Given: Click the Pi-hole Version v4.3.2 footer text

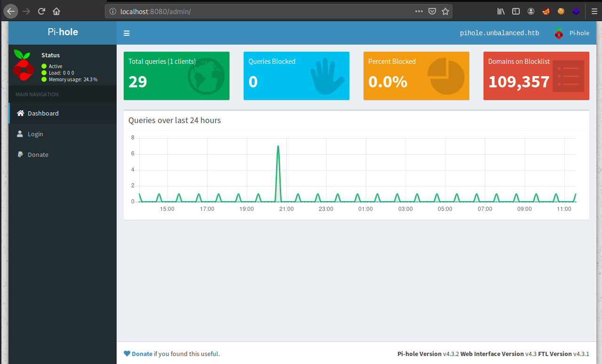Looking at the screenshot, I should [428, 354].
